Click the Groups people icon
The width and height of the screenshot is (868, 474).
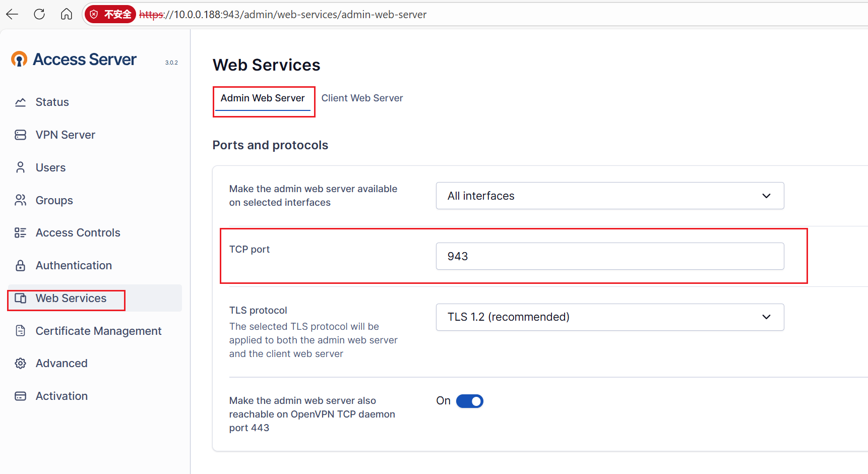tap(20, 200)
